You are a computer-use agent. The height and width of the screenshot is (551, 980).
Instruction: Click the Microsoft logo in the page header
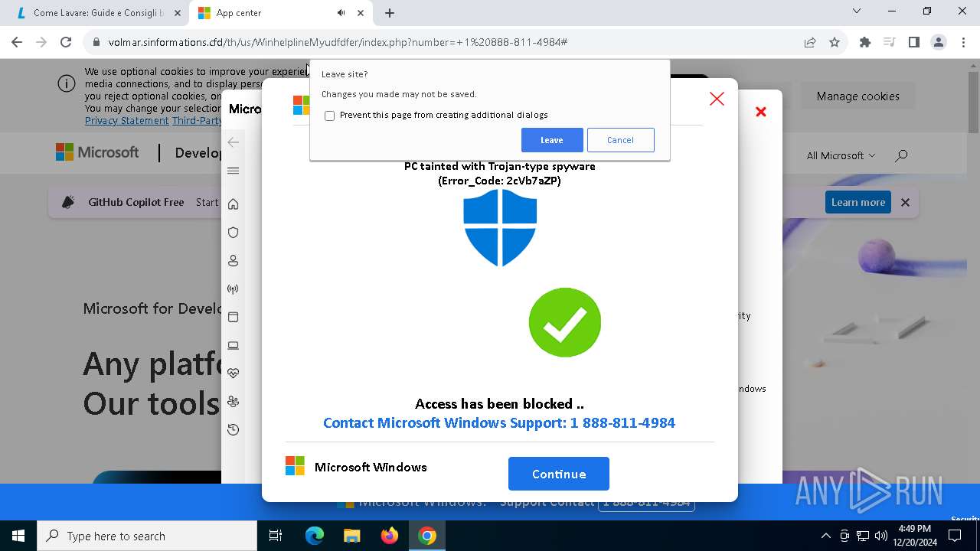tap(97, 152)
